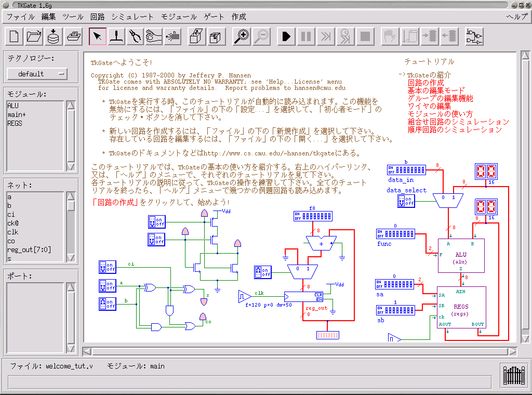Toggle the lower switch of the transistor circuit
The height and width of the screenshot is (395, 532).
(x=157, y=239)
